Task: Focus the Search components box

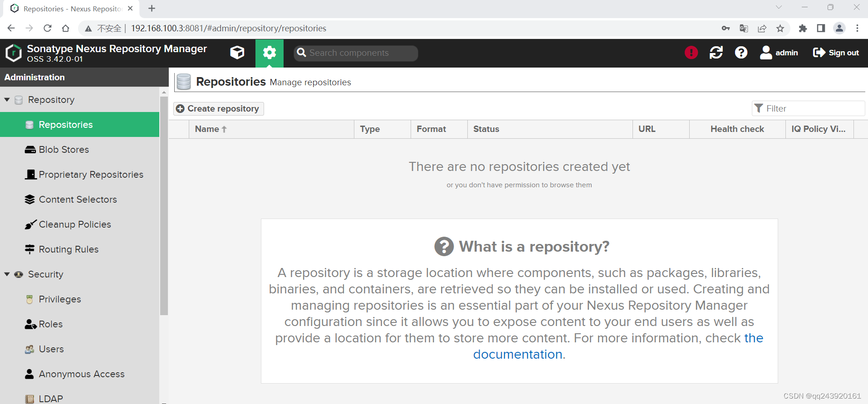Action: (356, 53)
